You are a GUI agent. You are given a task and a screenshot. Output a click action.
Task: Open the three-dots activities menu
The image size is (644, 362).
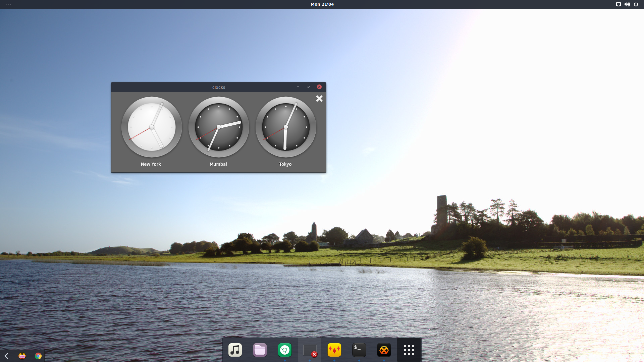point(8,4)
